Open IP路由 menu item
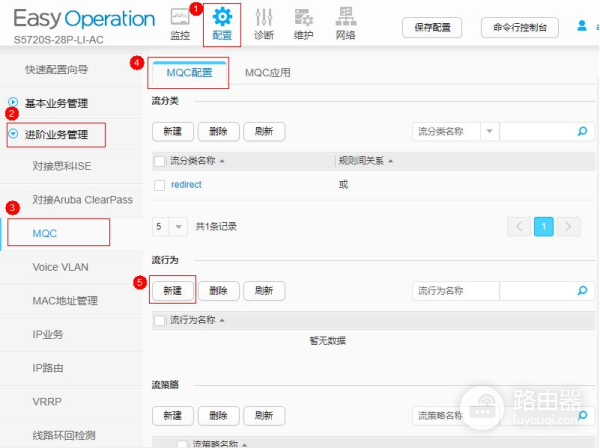600x448 pixels. coord(48,368)
